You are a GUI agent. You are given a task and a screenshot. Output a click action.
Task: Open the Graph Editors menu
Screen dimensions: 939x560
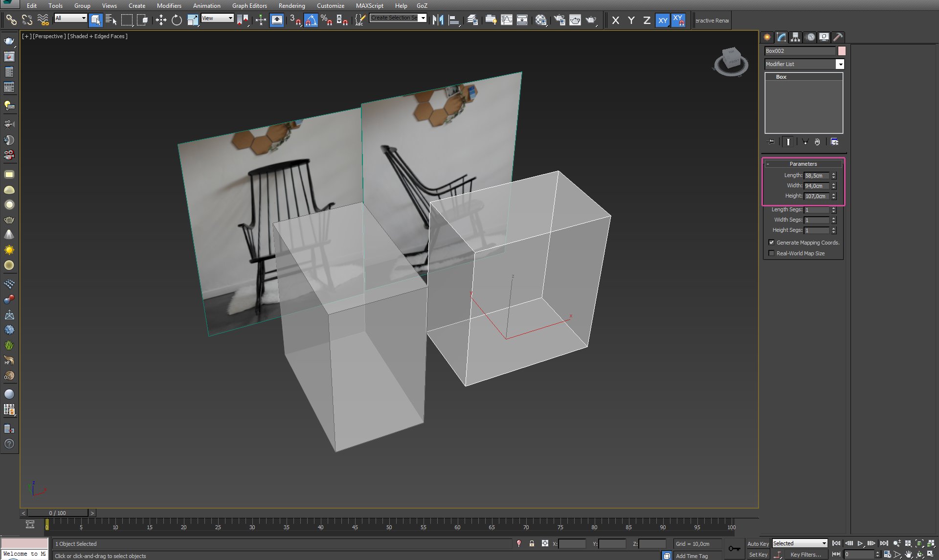[x=249, y=6]
